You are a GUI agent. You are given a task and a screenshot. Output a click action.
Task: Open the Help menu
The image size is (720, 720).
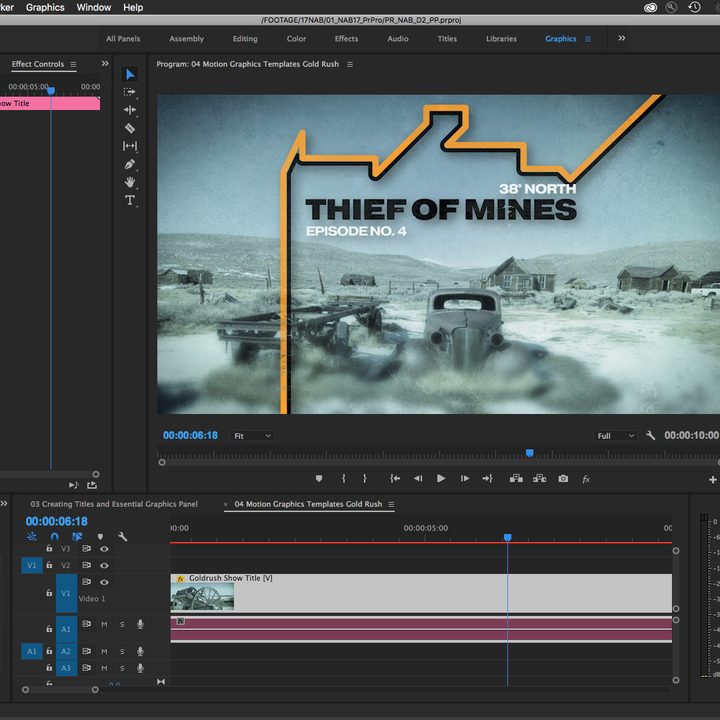pyautogui.click(x=133, y=7)
